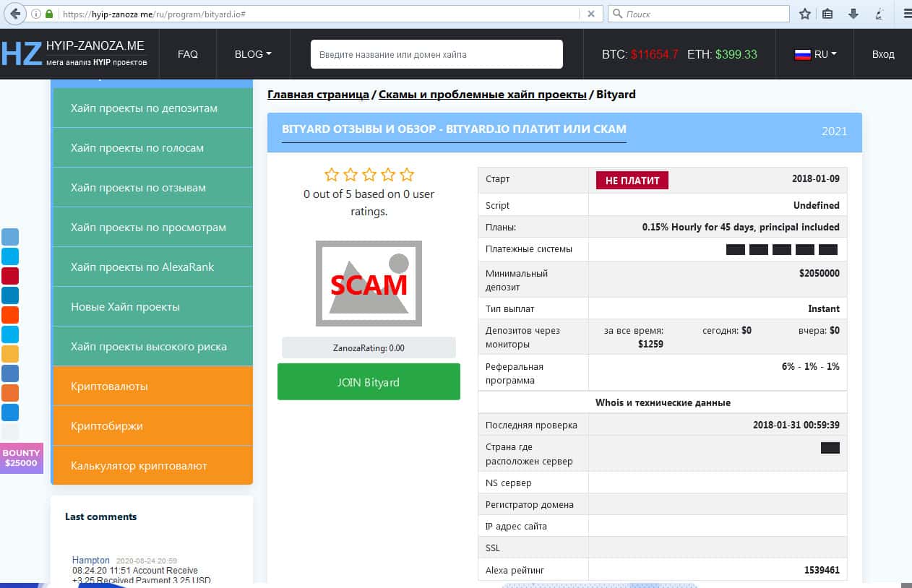
Task: Click the 2021 label in header
Action: click(835, 131)
